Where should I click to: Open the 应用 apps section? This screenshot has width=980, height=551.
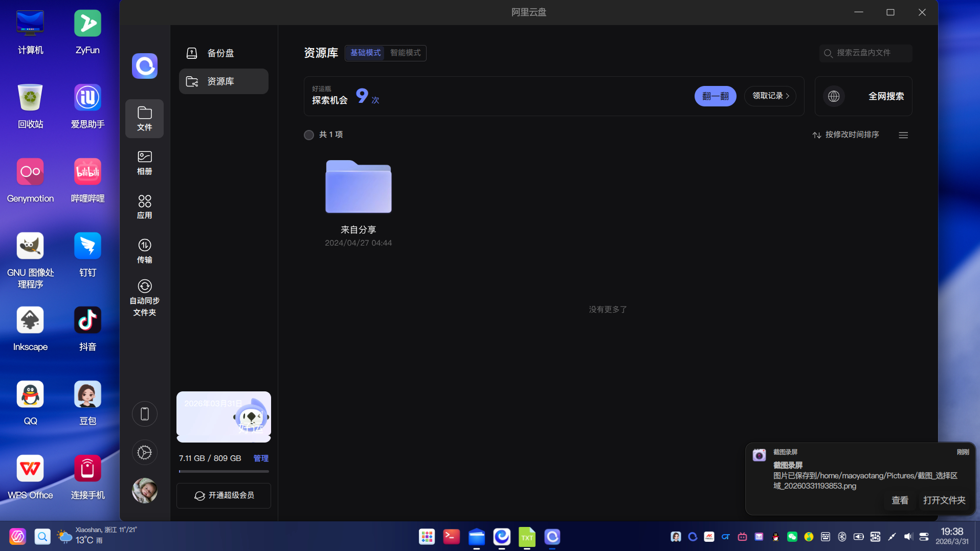(x=144, y=207)
